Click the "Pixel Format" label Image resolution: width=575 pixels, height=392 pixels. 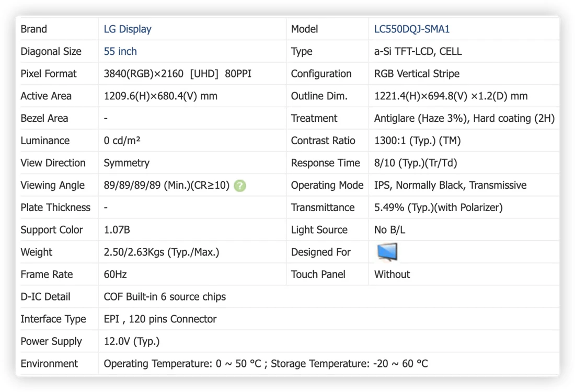pos(49,74)
